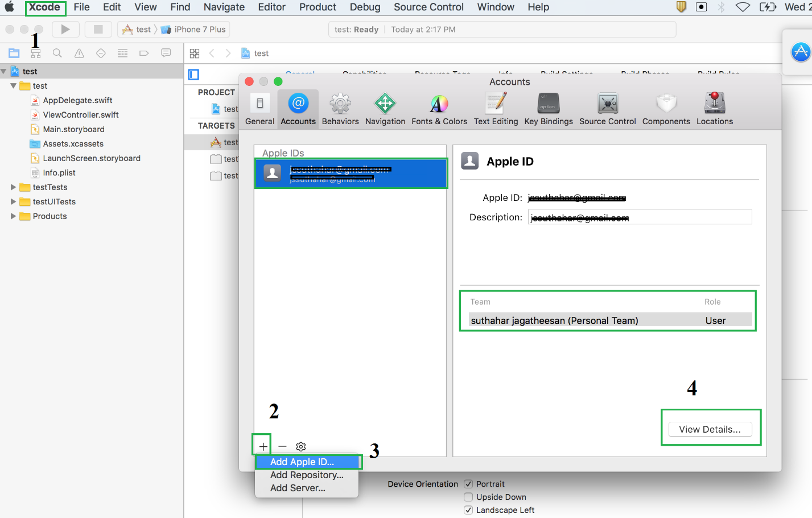
Task: Open the Source Control menu
Action: tap(429, 7)
